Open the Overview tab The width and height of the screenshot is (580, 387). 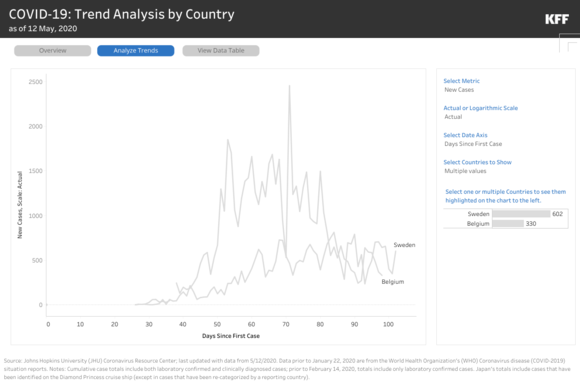pos(53,51)
